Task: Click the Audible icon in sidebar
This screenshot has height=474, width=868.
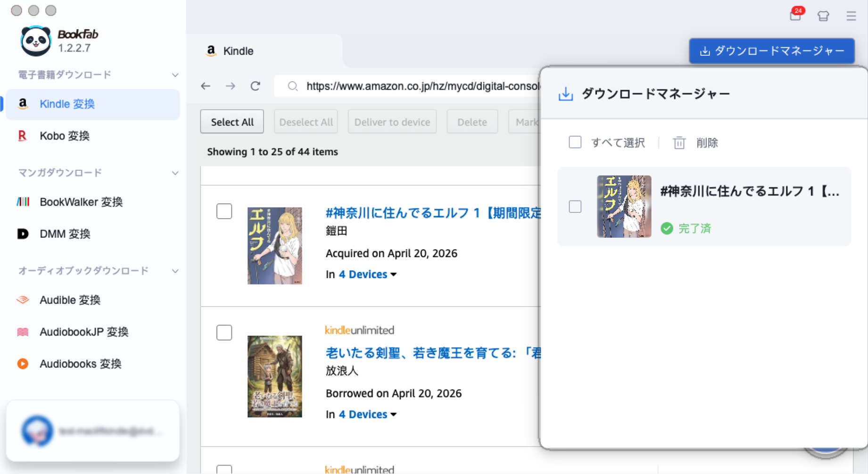Action: point(23,300)
